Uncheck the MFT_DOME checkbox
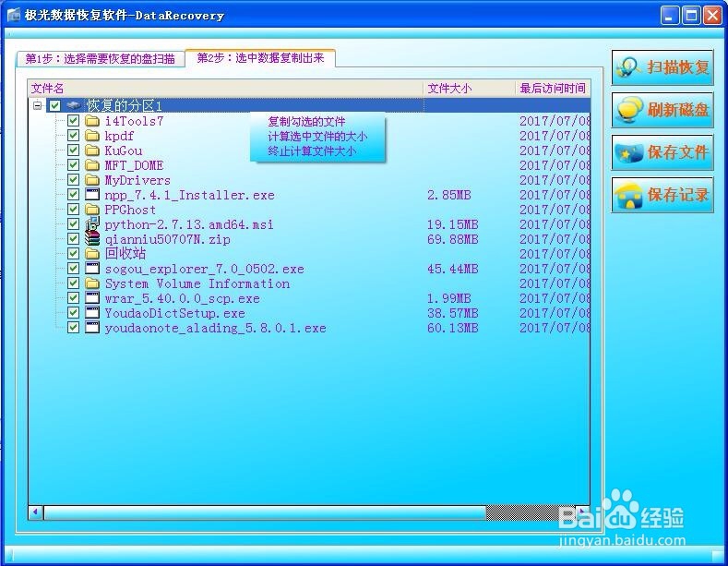 pyautogui.click(x=73, y=165)
